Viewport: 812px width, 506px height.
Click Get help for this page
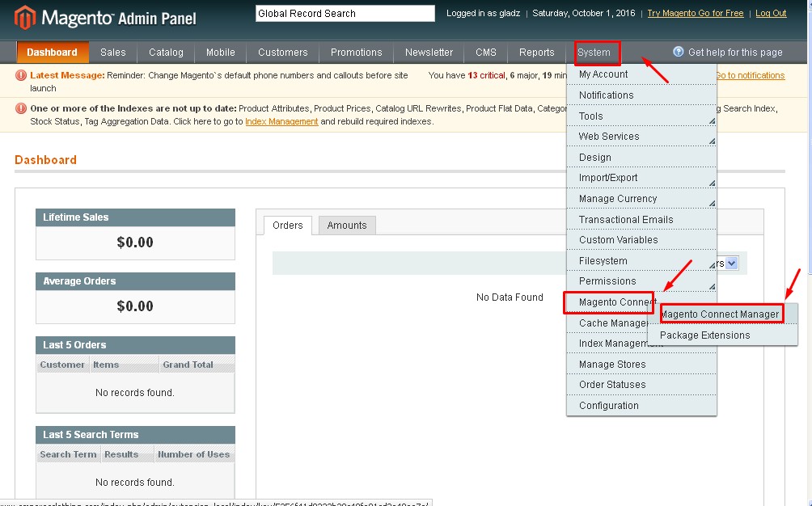(x=735, y=53)
